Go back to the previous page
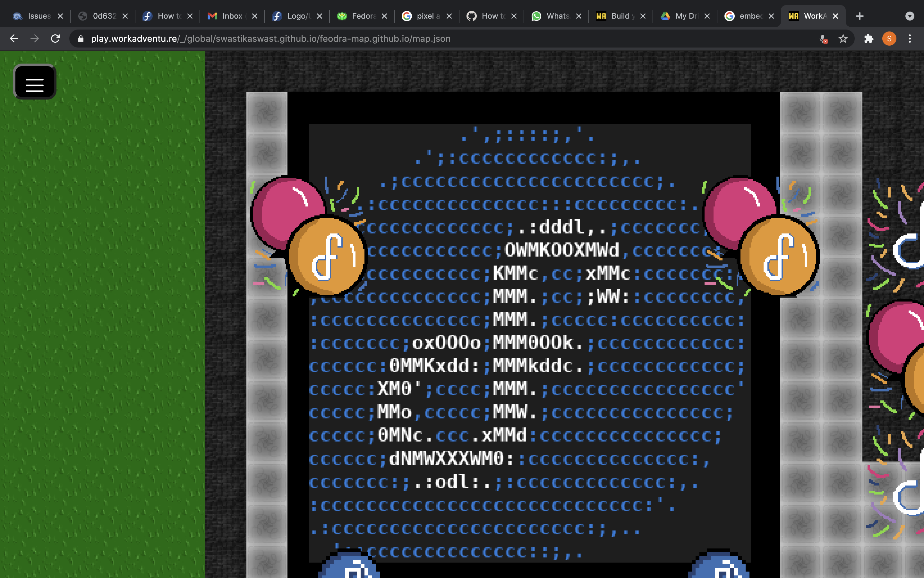924x578 pixels. pyautogui.click(x=14, y=39)
